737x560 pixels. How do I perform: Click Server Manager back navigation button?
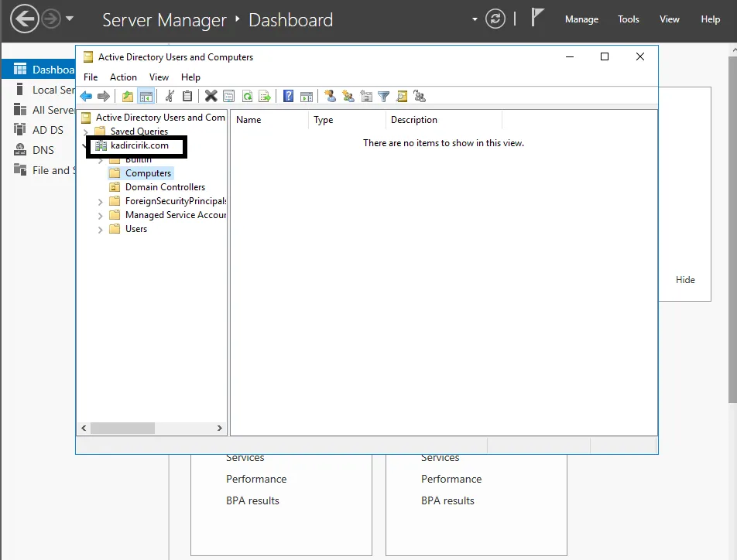tap(25, 19)
